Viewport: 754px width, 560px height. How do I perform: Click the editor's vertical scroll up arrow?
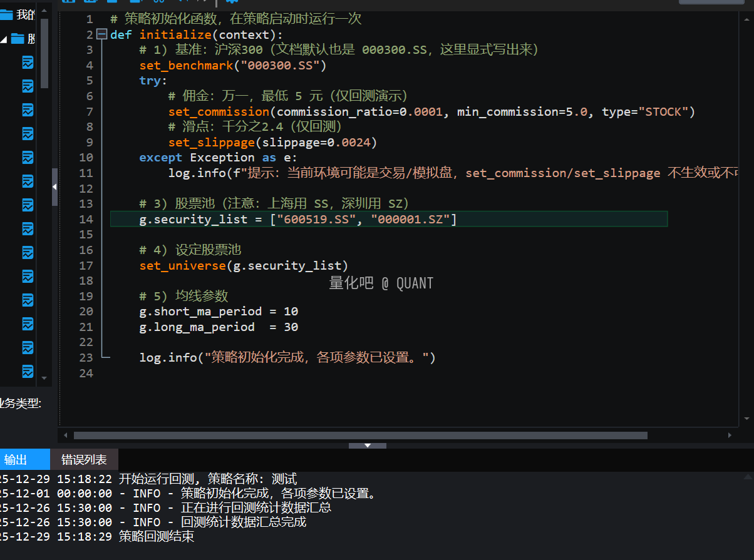point(746,19)
